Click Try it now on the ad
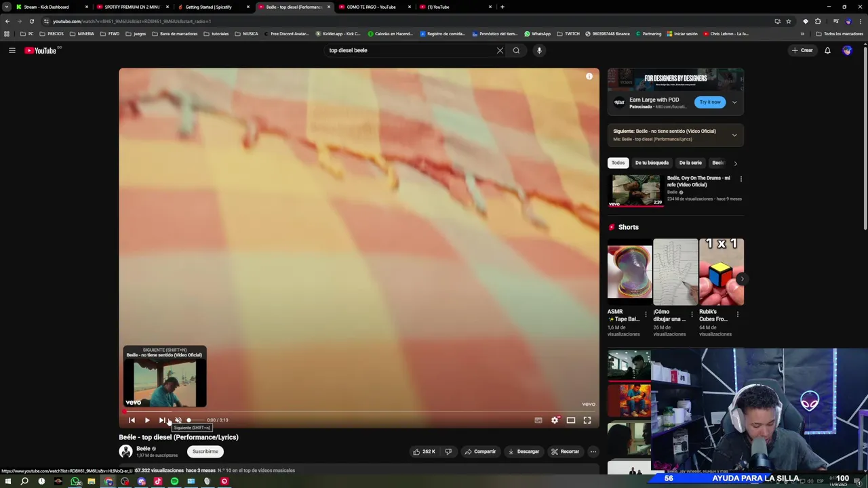The width and height of the screenshot is (868, 488). [710, 102]
